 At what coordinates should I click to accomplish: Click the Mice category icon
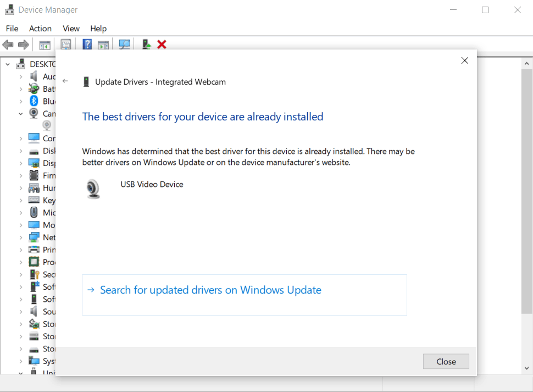(34, 212)
